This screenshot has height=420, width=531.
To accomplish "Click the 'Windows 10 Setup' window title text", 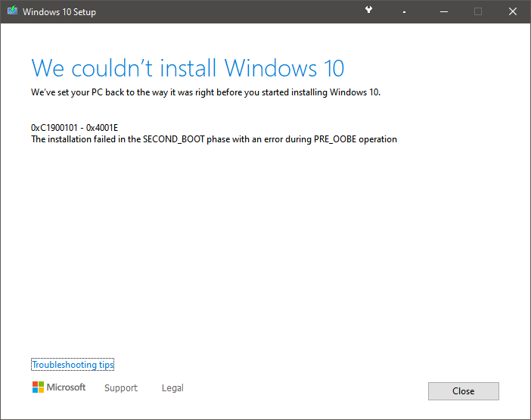I will click(59, 12).
